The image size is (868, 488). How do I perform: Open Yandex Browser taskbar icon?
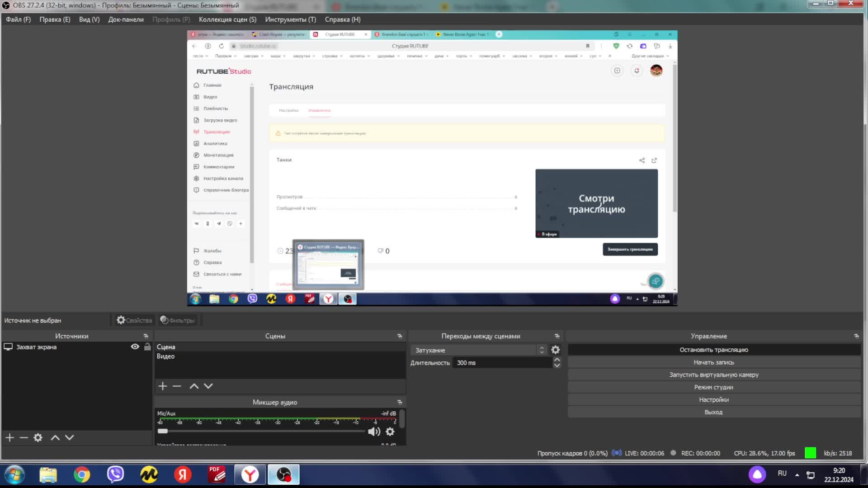click(x=250, y=475)
